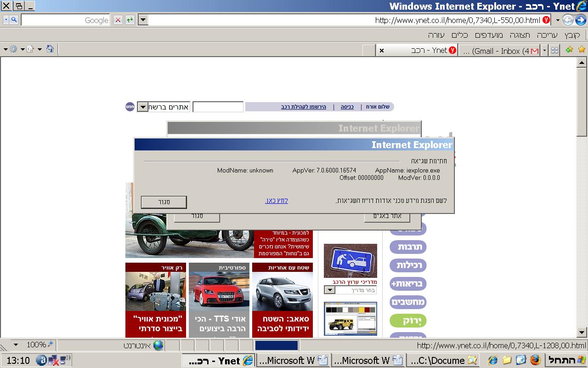Click the air car article image
Viewport: 588px width, 368px height.
tap(156, 291)
